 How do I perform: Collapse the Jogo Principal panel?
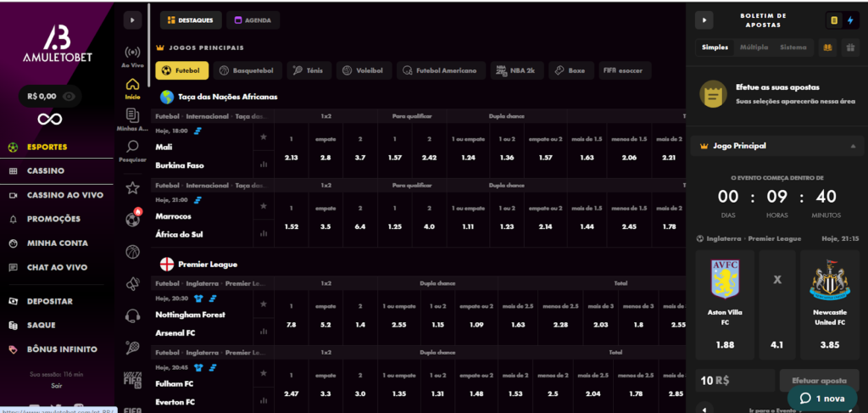[850, 146]
